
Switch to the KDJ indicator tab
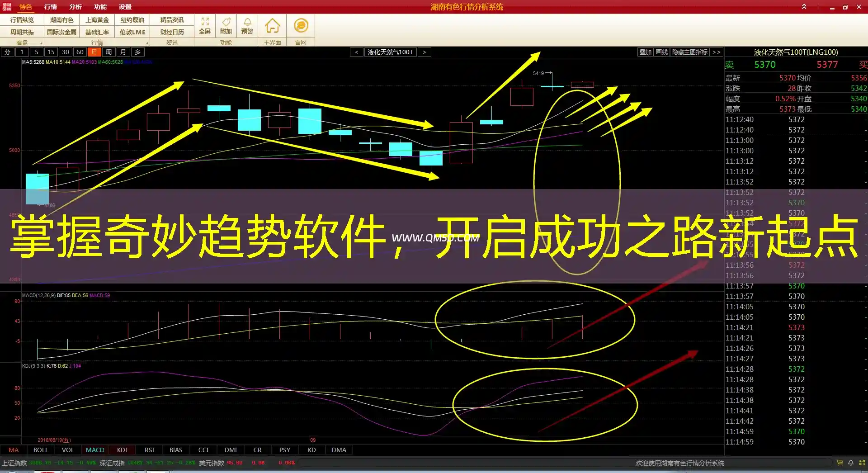[x=122, y=450]
